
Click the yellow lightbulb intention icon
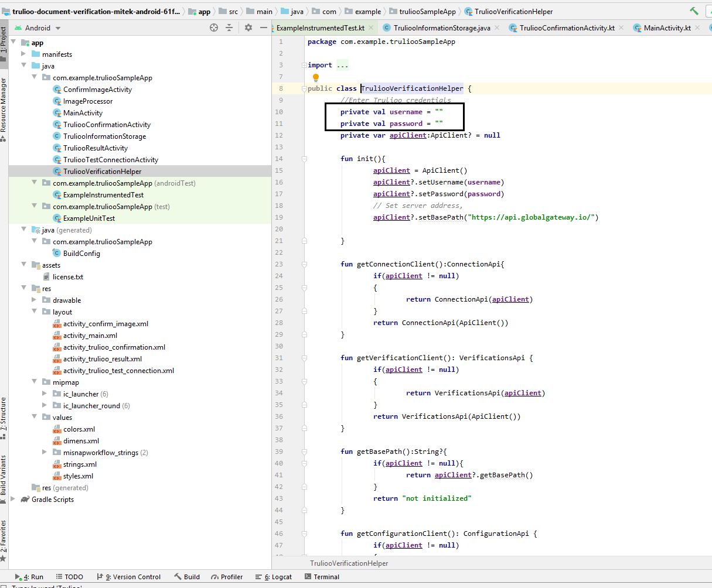click(x=316, y=77)
